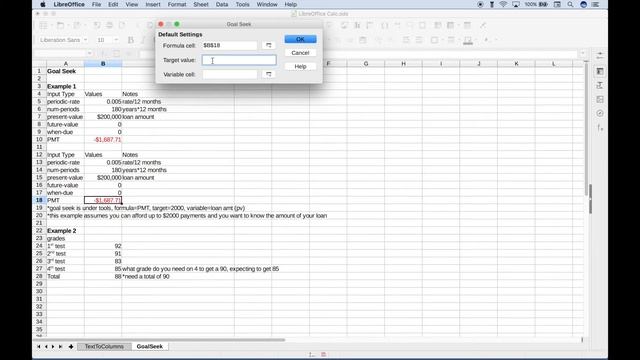Image resolution: width=640 pixels, height=360 pixels.
Task: Expand the formula bar input line
Action: (583, 53)
